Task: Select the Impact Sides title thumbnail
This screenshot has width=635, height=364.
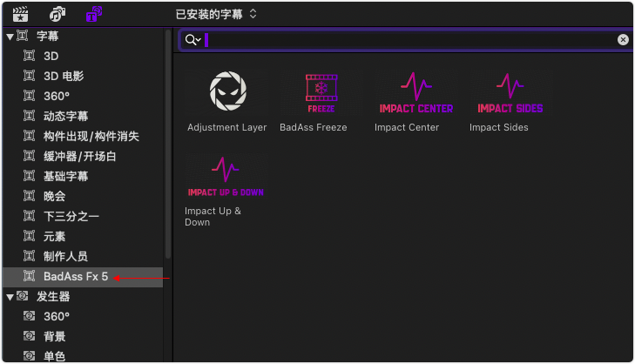Action: click(510, 92)
